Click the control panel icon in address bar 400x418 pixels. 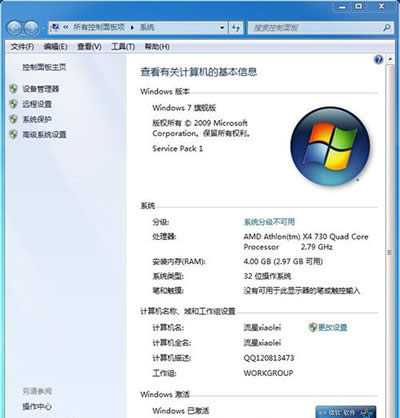(x=55, y=27)
